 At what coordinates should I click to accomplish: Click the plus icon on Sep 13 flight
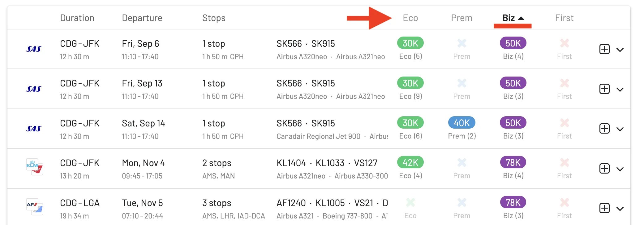tap(604, 89)
